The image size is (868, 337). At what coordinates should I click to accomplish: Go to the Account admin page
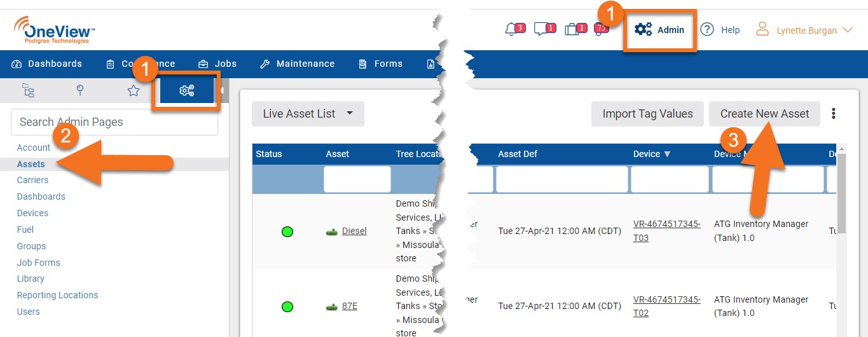[x=34, y=148]
